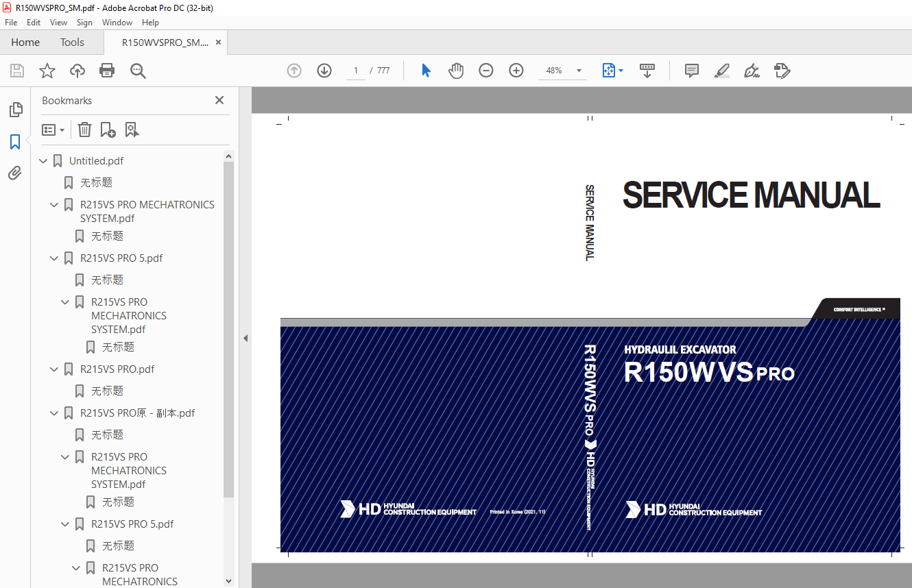Select the R150WVSPRO_SM document tab
Viewport: 912px width, 588px height.
[165, 42]
